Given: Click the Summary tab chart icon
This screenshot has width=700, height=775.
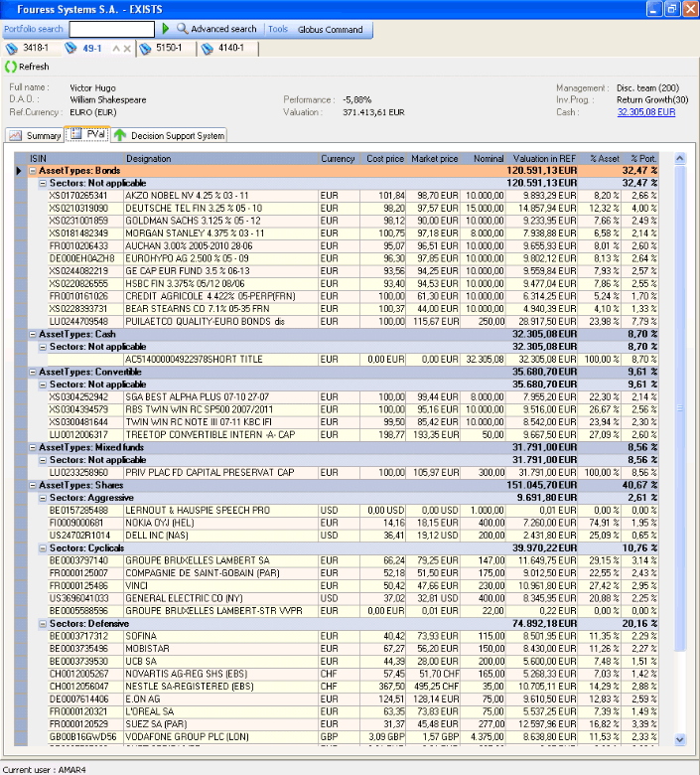Looking at the screenshot, I should pyautogui.click(x=15, y=135).
